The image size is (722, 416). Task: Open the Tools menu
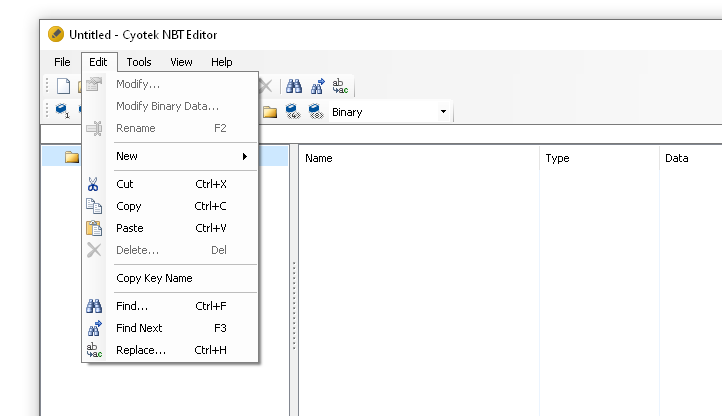pyautogui.click(x=139, y=62)
